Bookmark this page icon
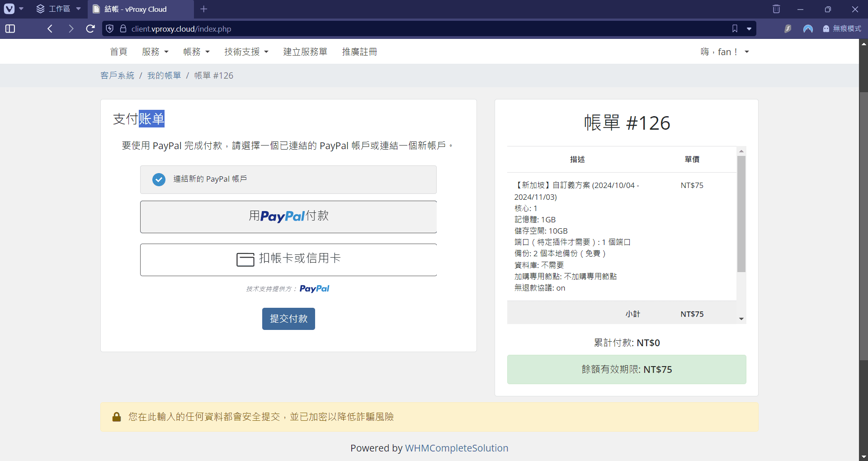The height and width of the screenshot is (461, 868). pos(735,29)
